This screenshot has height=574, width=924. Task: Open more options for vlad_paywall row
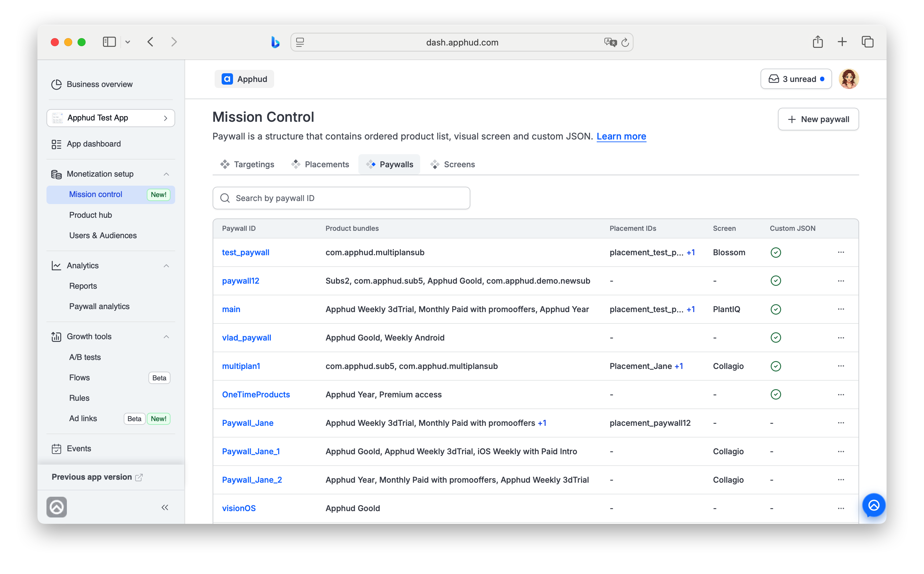click(841, 338)
